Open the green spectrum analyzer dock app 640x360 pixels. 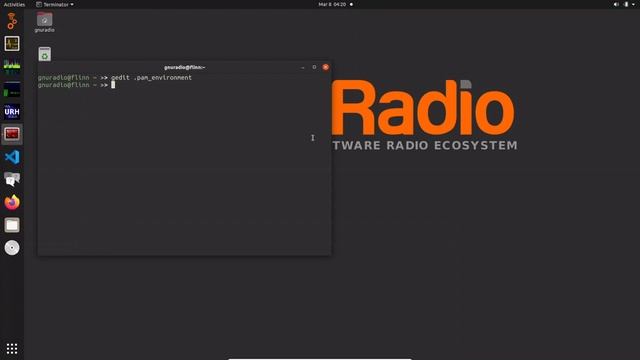pos(12,66)
